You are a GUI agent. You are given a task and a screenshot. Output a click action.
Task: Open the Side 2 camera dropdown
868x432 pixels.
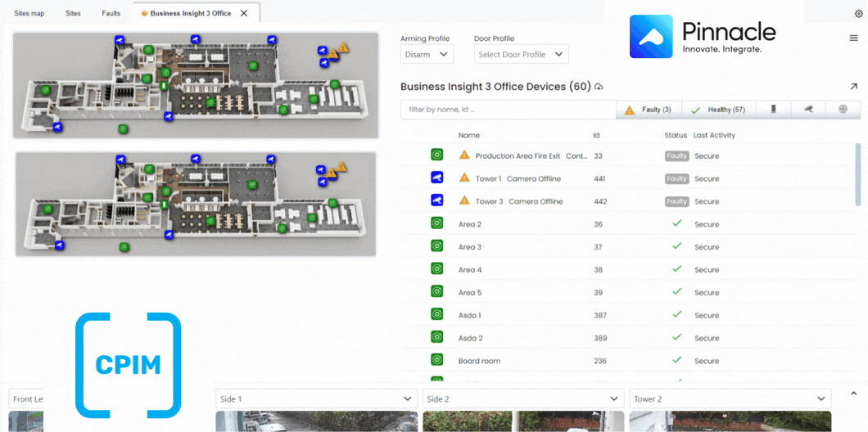[523, 398]
